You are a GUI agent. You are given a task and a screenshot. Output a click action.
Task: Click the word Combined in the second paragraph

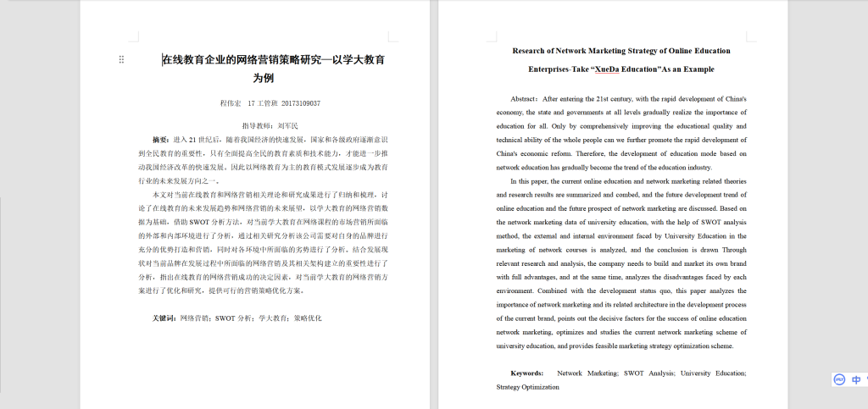(551, 290)
